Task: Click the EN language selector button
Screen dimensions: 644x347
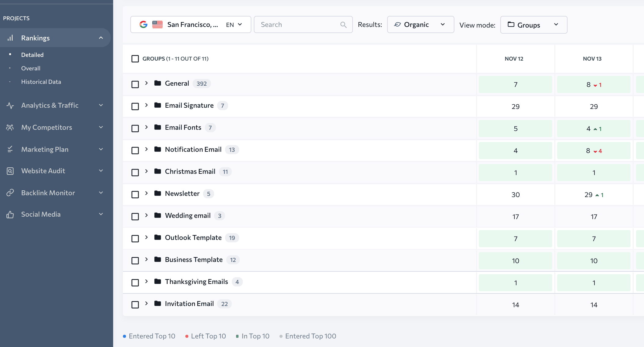Action: click(x=235, y=24)
